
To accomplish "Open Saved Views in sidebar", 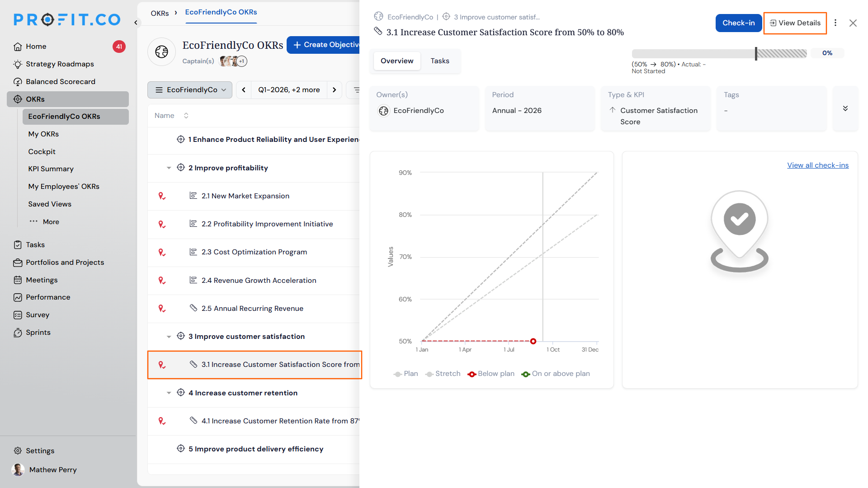I will point(50,204).
